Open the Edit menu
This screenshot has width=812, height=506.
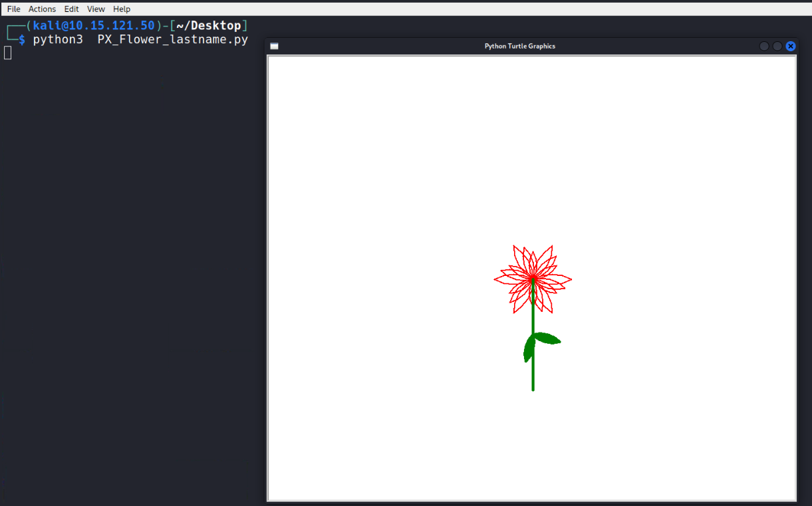pos(71,9)
